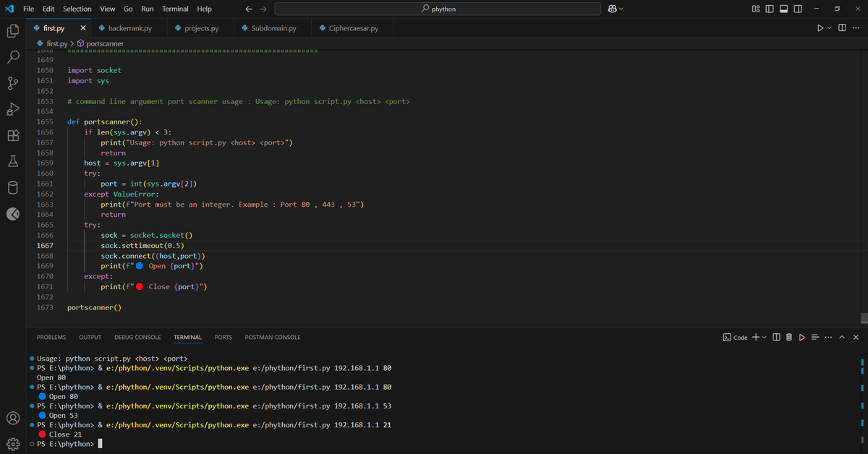Screen dimensions: 868x454
Task: Open the Edit menu
Action: [48, 9]
